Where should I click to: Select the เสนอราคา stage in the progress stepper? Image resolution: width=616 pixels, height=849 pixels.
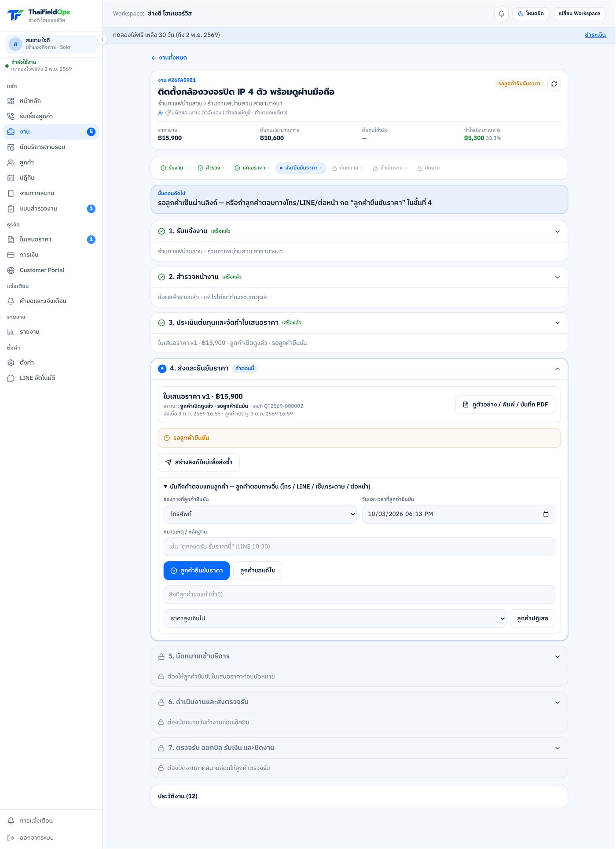(x=252, y=168)
